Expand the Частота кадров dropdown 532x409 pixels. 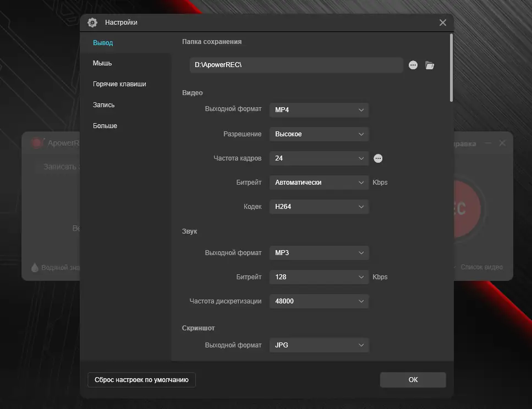(319, 158)
